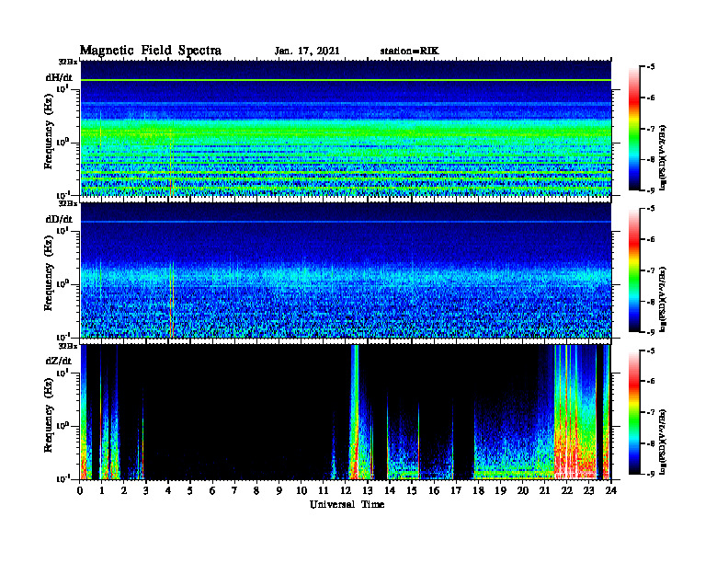The width and height of the screenshot is (728, 563).
Task: Click the "Magnetic Field Spectra" title
Action: 151,52
